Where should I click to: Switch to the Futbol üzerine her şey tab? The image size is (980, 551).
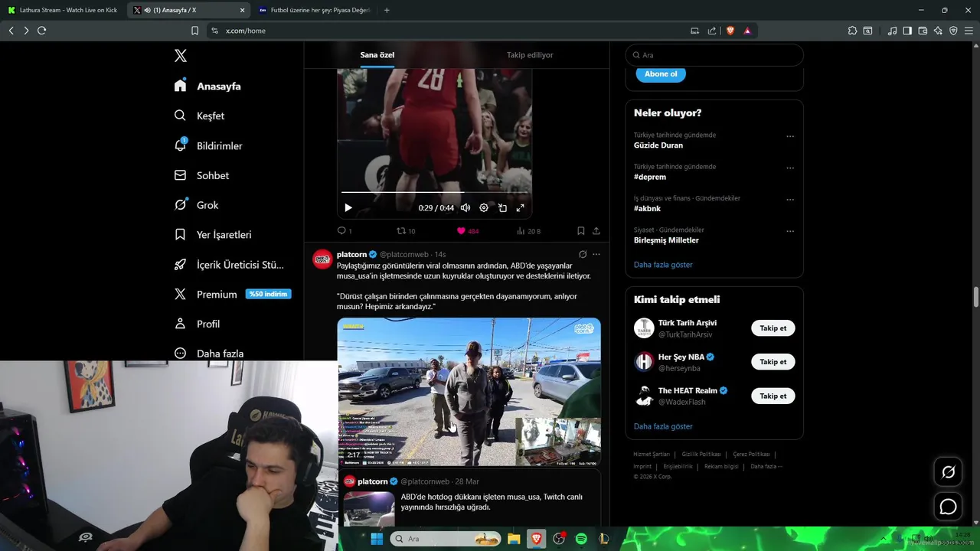tap(314, 10)
